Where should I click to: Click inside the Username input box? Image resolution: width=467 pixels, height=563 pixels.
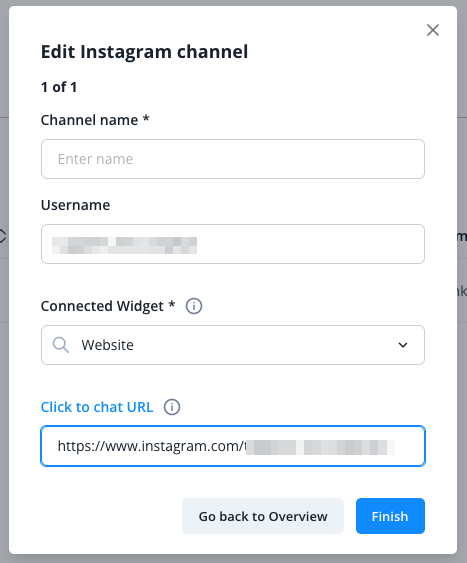tap(233, 244)
